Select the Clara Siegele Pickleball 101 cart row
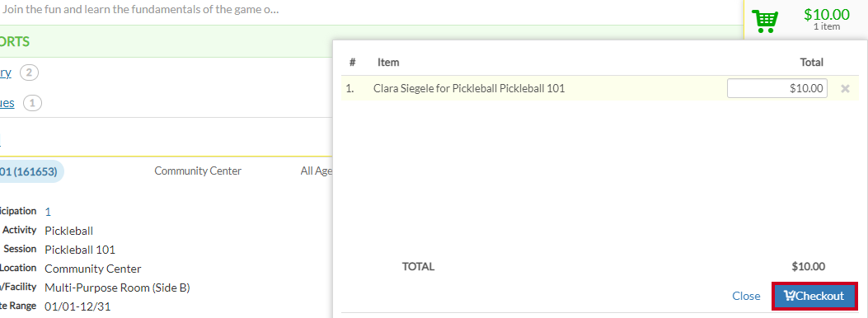The height and width of the screenshot is (318, 868). pos(598,88)
